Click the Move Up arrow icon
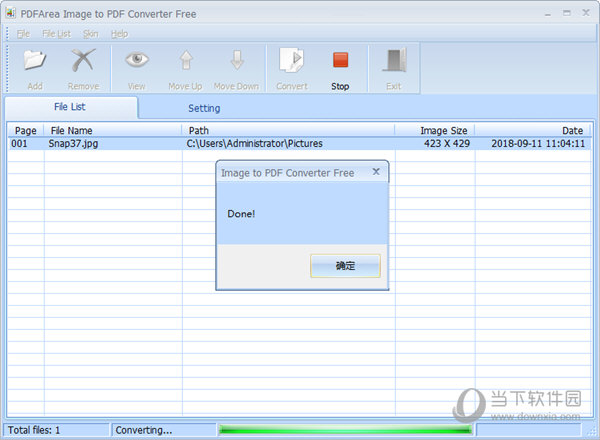 (x=186, y=60)
